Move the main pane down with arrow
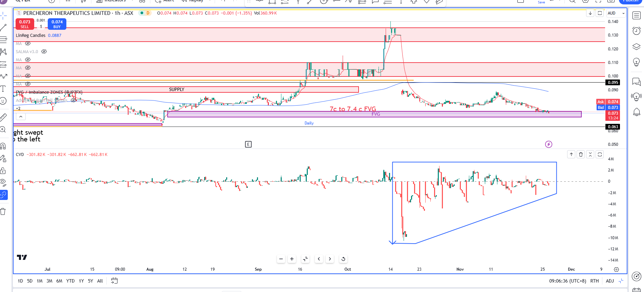644x292 pixels. tap(590, 13)
